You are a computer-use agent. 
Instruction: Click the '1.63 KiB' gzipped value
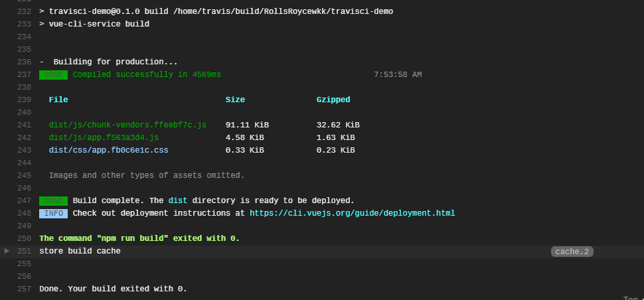click(335, 138)
